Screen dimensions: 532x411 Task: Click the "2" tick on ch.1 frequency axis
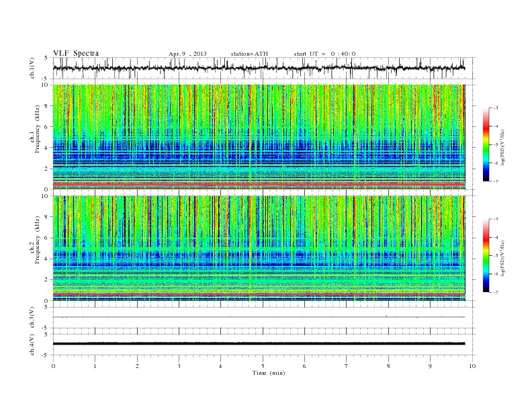[x=47, y=169]
